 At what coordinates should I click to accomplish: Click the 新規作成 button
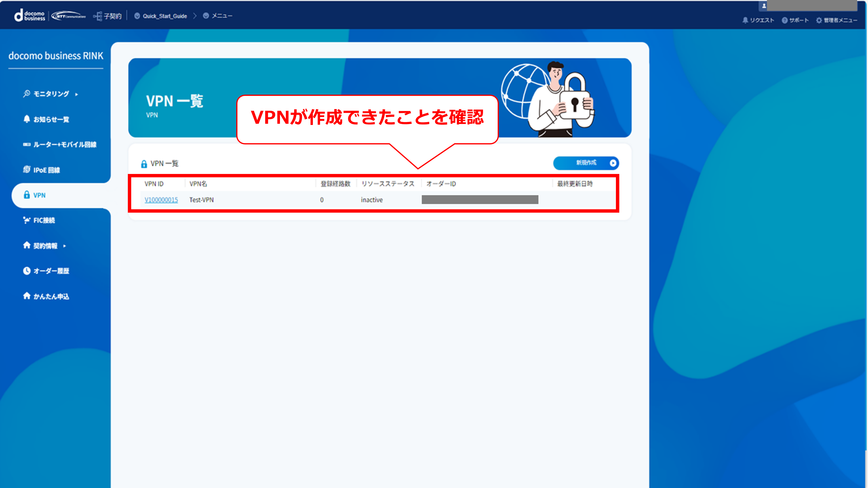[x=586, y=163]
